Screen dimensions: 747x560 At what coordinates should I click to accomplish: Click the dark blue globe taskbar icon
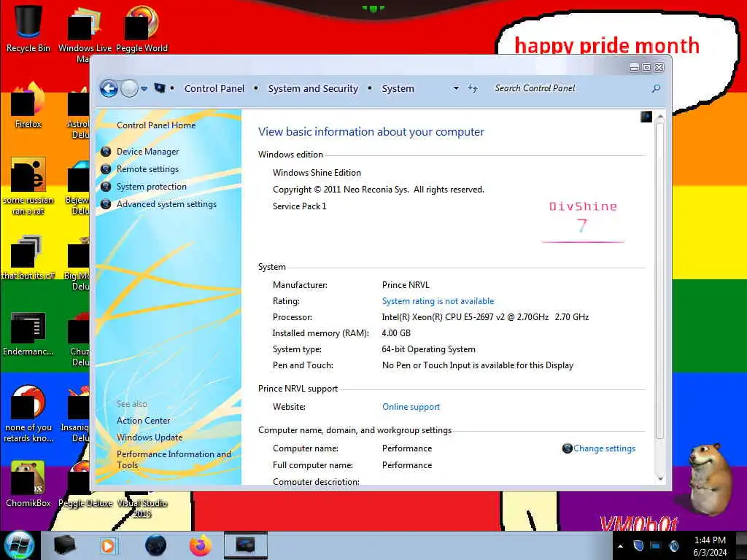point(156,545)
